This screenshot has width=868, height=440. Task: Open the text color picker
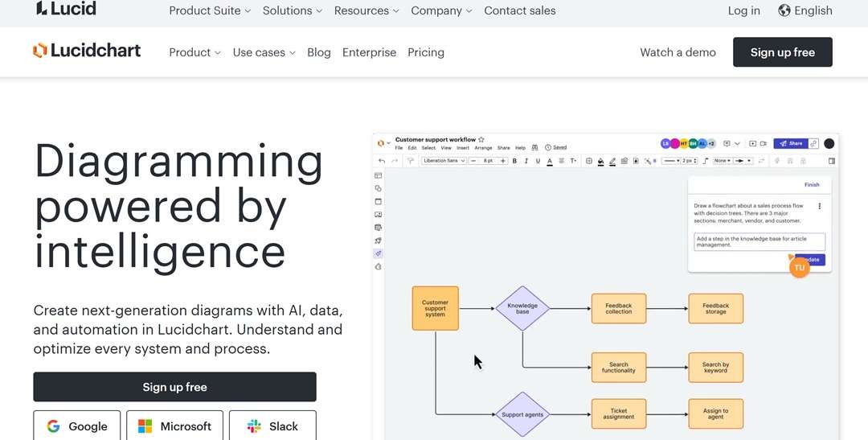coord(550,161)
